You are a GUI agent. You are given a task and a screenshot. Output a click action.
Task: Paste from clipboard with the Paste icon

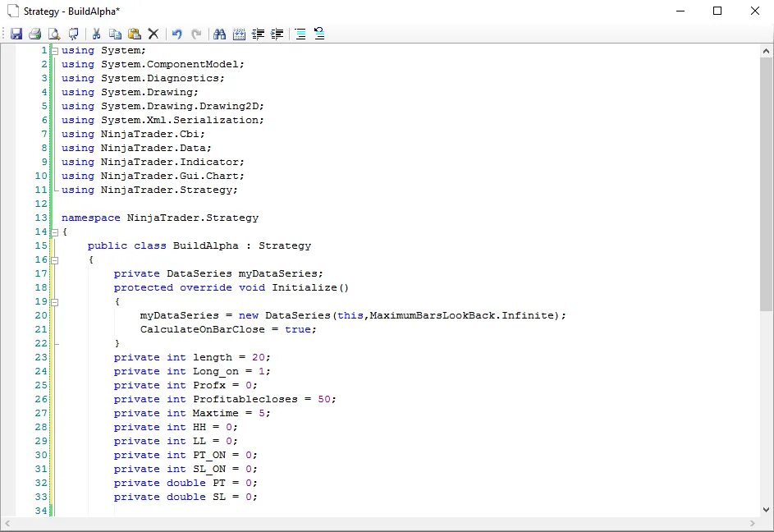pos(135,34)
